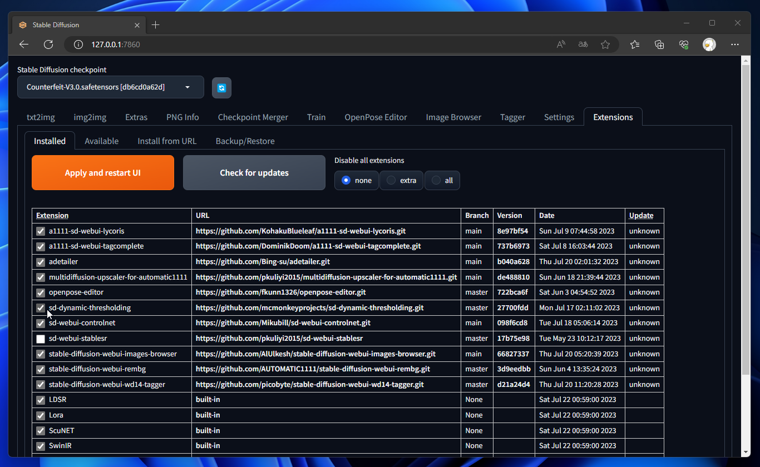Screen dimensions: 760x467
Task: Select 'all' disable extensions option
Action: pyautogui.click(x=442, y=180)
